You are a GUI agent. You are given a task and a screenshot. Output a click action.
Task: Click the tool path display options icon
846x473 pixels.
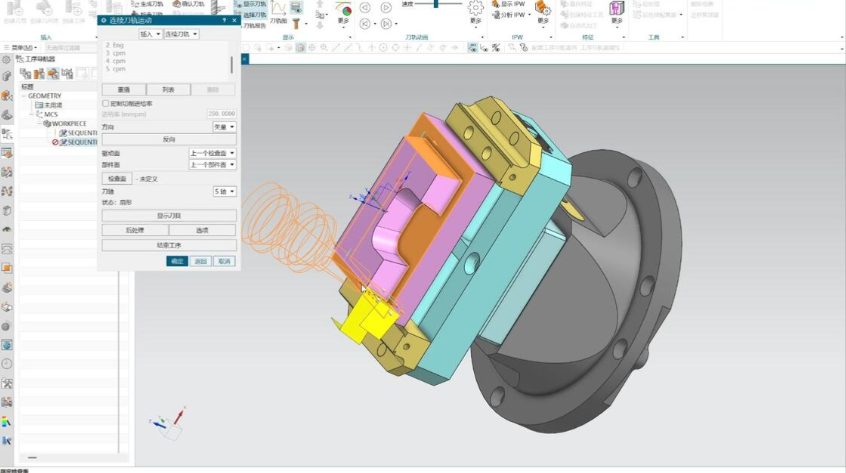tap(296, 8)
